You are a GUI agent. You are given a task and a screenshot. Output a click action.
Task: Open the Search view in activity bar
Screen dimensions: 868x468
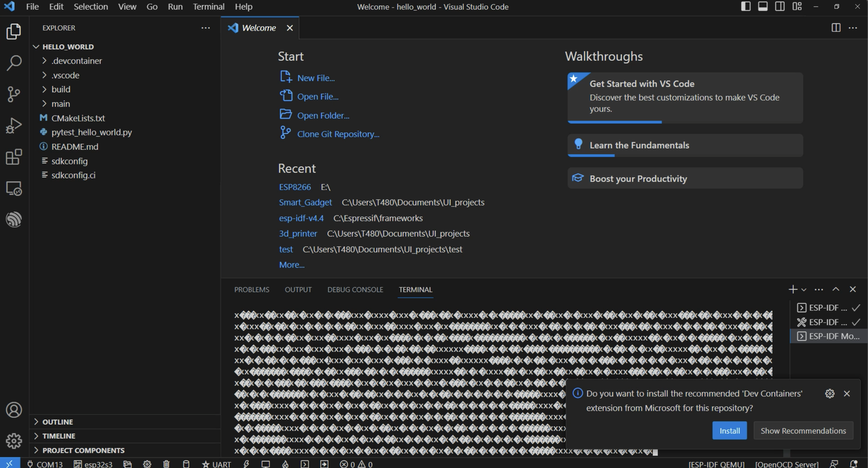pyautogui.click(x=13, y=63)
